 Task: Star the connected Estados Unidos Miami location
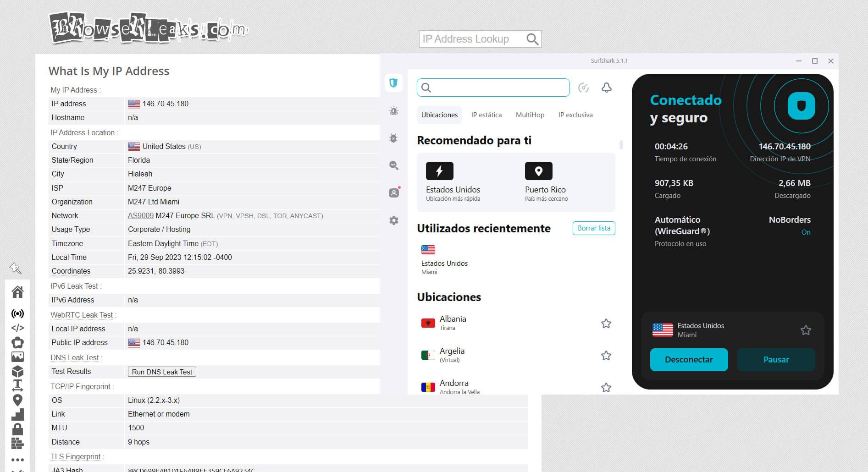coord(806,330)
